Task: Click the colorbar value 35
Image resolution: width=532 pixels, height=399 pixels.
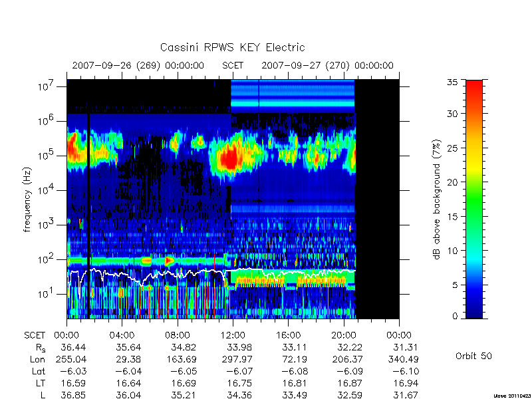Action: (x=452, y=82)
